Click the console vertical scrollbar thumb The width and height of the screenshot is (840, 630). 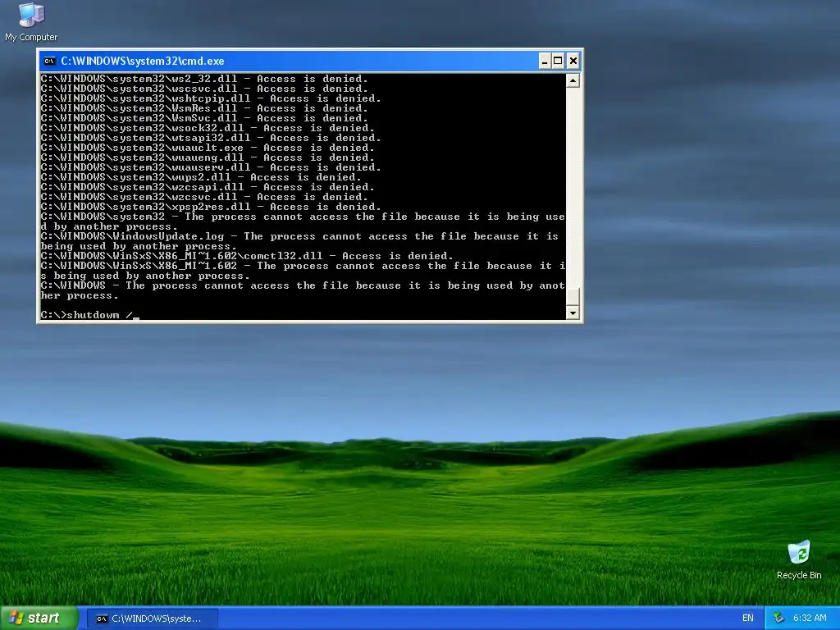[573, 296]
